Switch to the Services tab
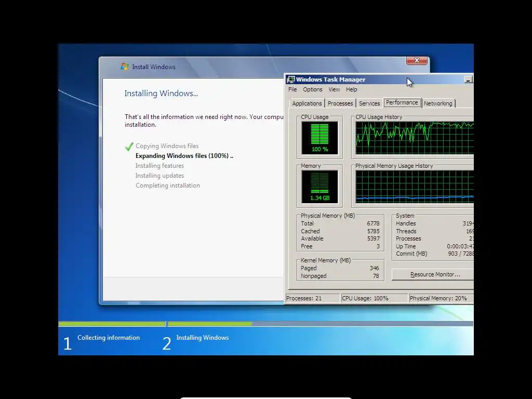This screenshot has width=532, height=399. coord(369,103)
